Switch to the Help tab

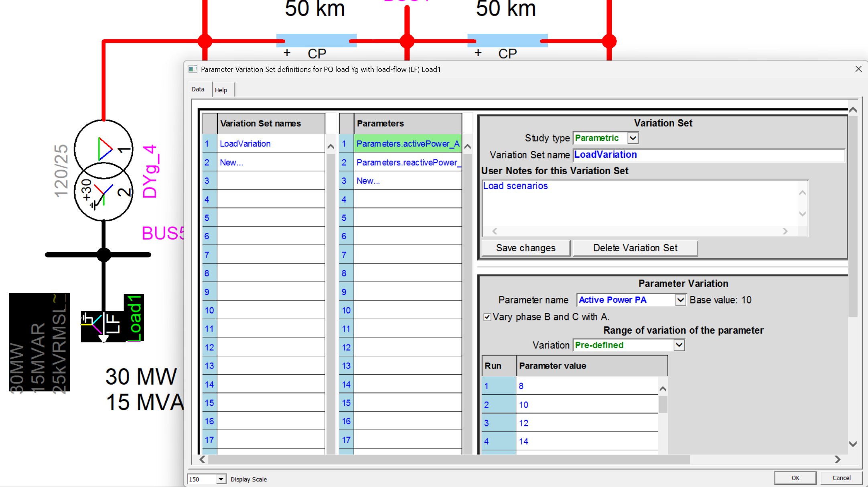[221, 90]
